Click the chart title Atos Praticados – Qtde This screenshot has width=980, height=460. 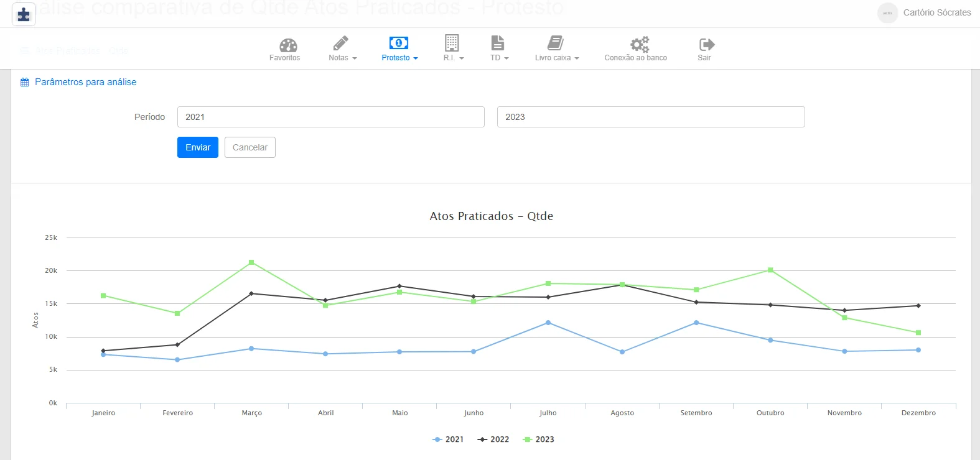(492, 216)
